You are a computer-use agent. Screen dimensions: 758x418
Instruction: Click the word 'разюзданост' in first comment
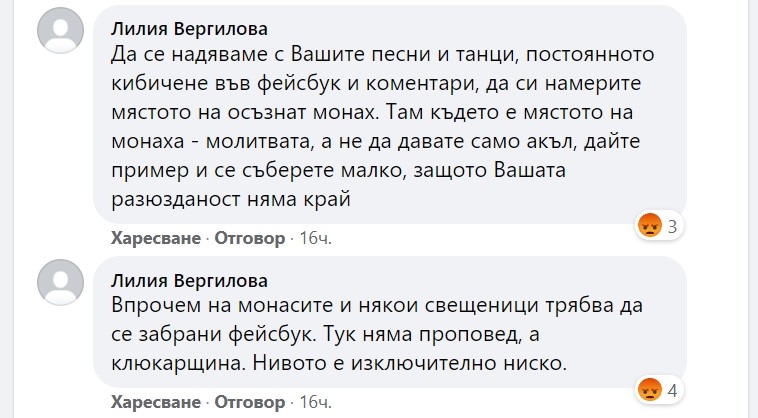point(176,200)
